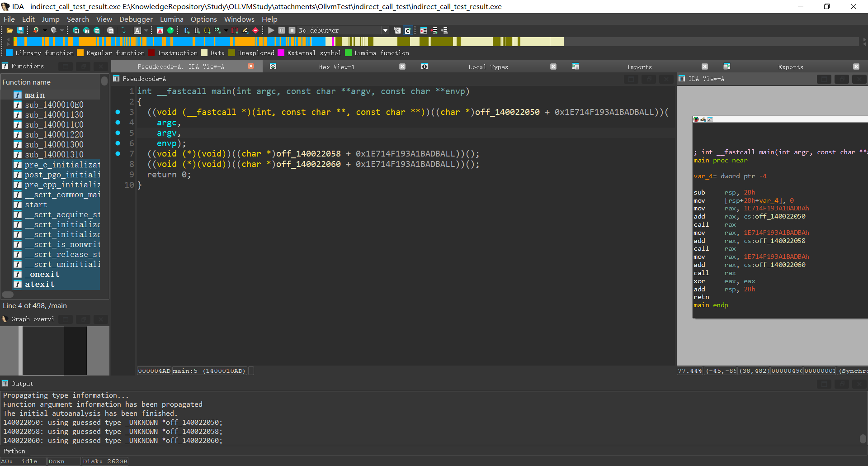868x466 pixels.
Task: Save the database with the floppy icon
Action: [x=20, y=30]
